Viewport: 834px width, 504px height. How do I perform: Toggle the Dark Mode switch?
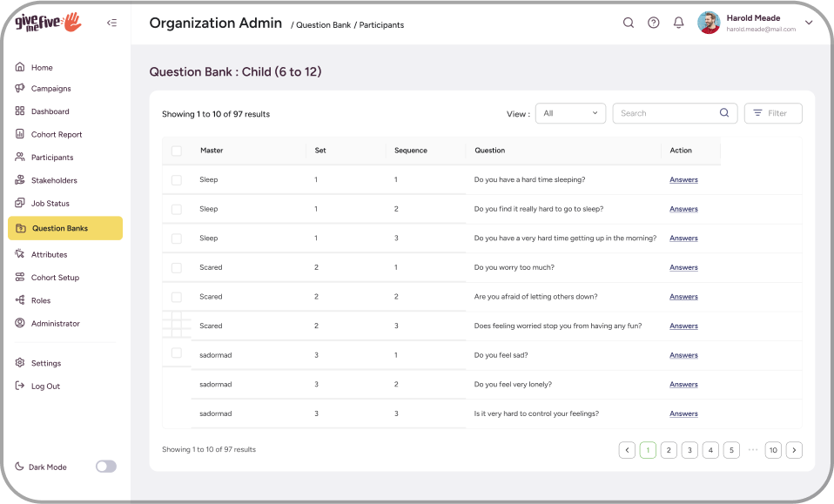[106, 467]
